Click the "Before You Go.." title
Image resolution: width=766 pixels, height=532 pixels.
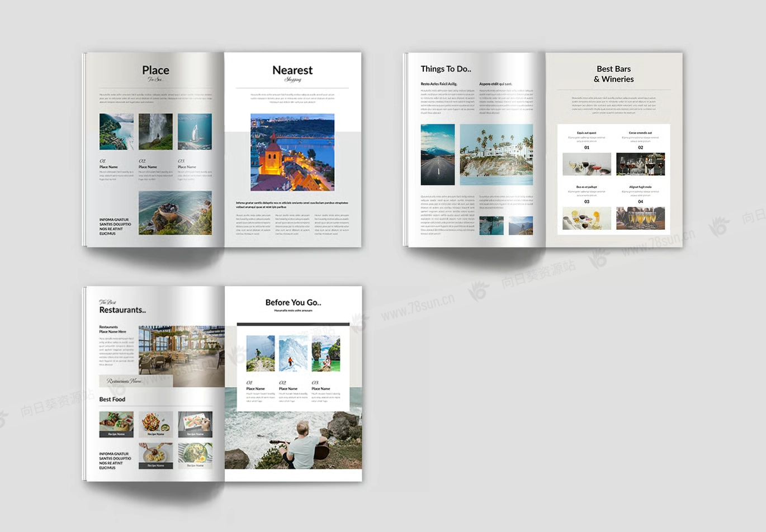(293, 302)
